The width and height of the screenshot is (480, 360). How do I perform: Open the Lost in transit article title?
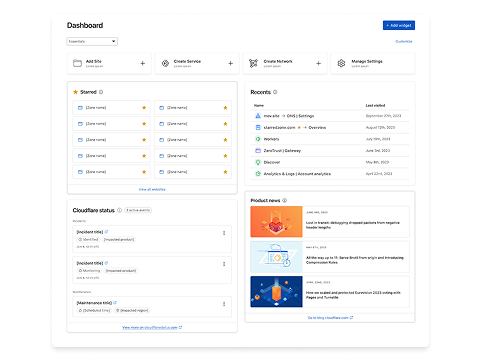353,225
